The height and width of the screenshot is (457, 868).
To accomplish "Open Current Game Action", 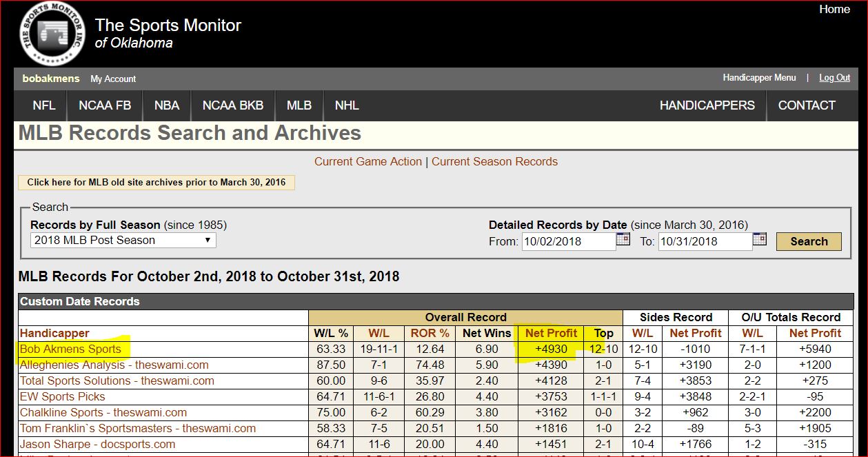I will coord(368,161).
